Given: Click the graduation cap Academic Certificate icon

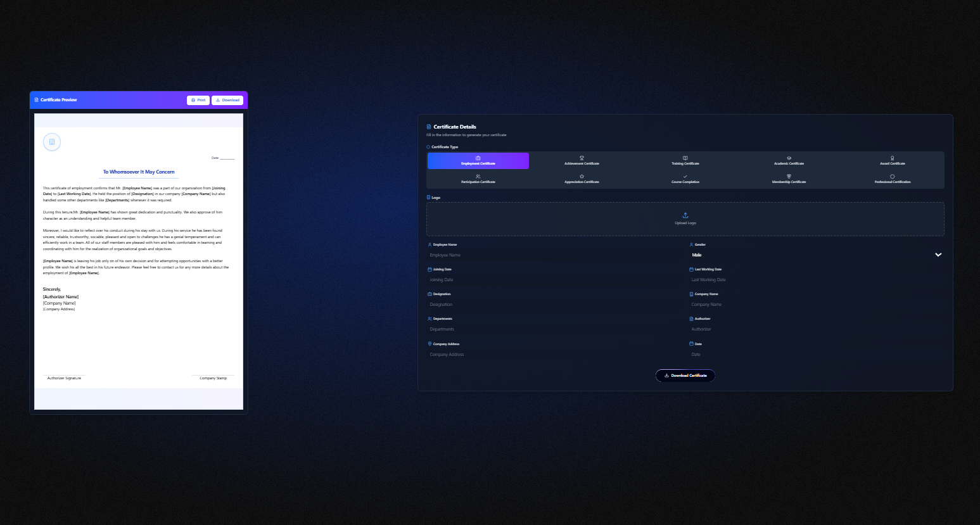Looking at the screenshot, I should coord(789,158).
